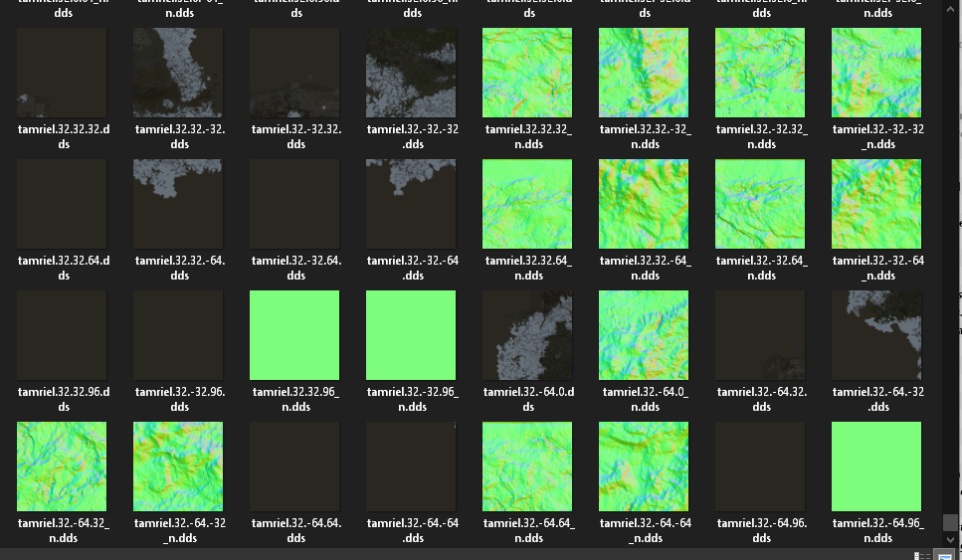
Task: Click file name tamriel.32.-64.-32_n.dds
Action: coord(180,530)
